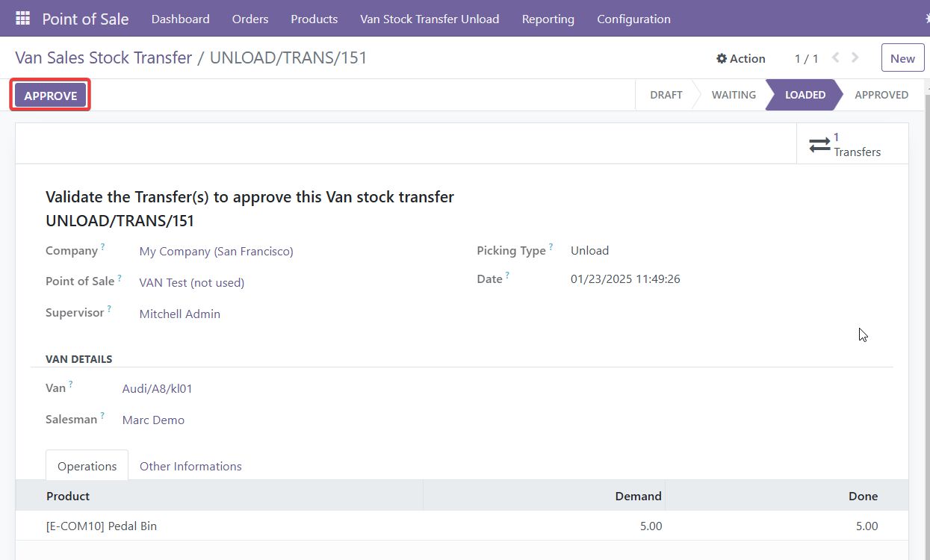Viewport: 930px width, 560px height.
Task: Click Van Sales Stock Transfer breadcrumb
Action: click(x=104, y=57)
